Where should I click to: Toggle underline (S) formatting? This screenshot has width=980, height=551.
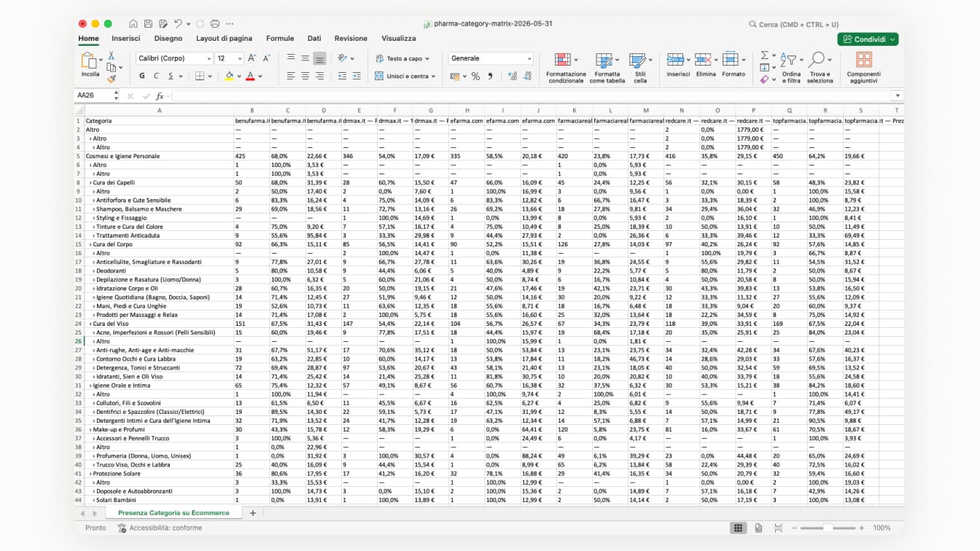171,76
